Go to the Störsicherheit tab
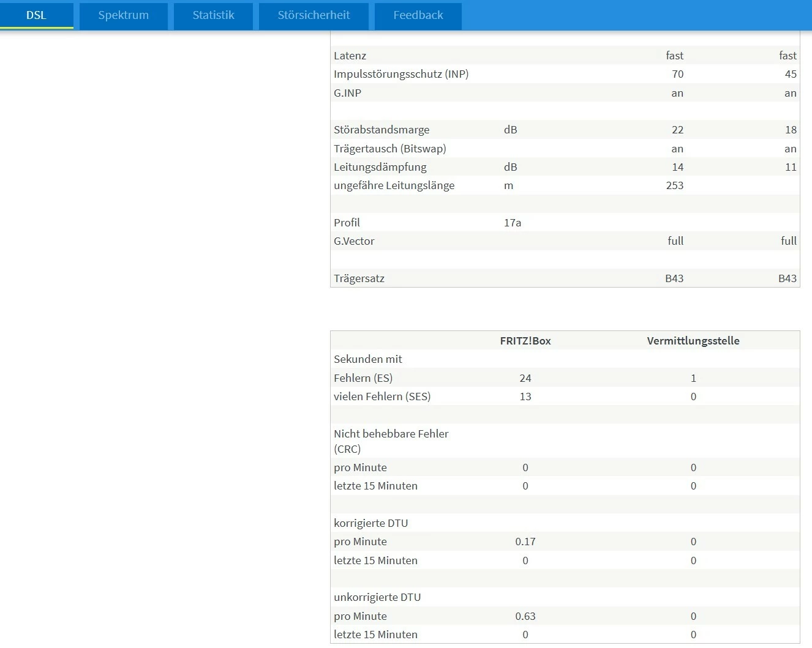This screenshot has width=812, height=648. point(314,15)
